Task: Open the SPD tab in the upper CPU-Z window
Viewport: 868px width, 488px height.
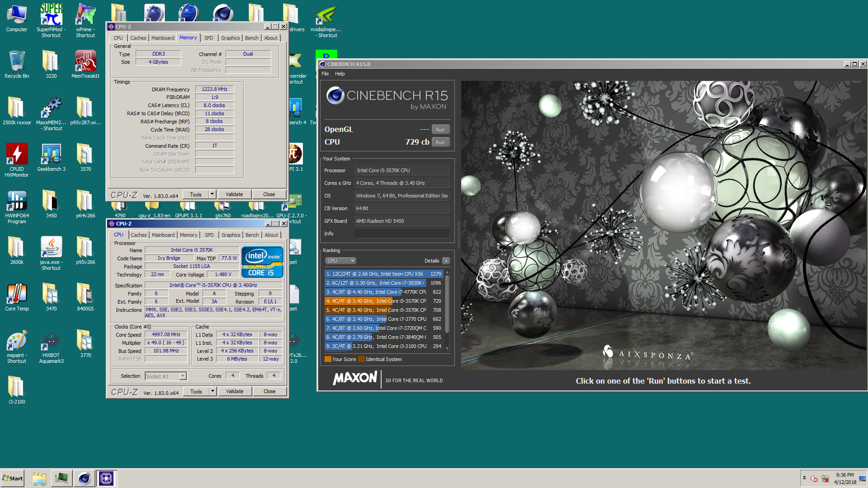Action: (x=208, y=38)
